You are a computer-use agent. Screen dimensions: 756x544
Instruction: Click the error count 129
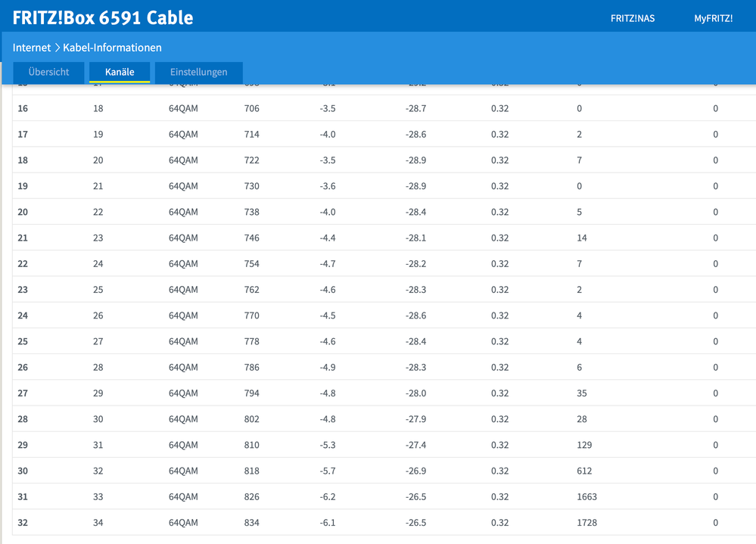(x=584, y=445)
